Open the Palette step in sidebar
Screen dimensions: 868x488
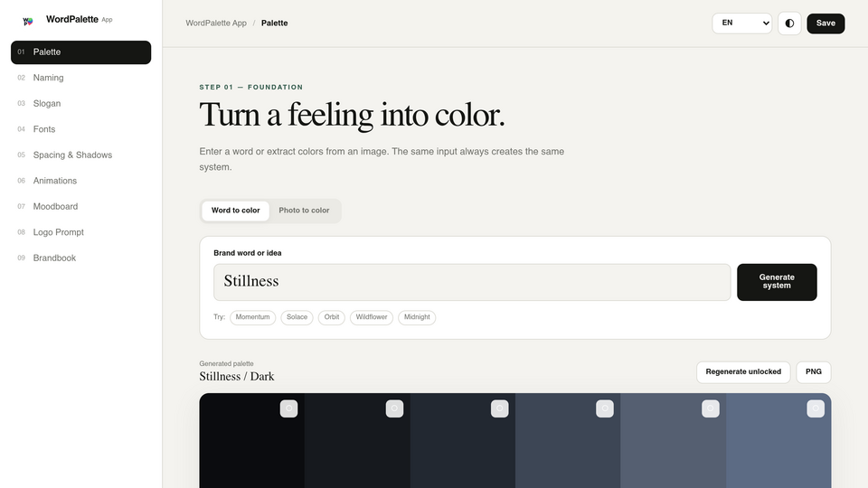pos(80,52)
